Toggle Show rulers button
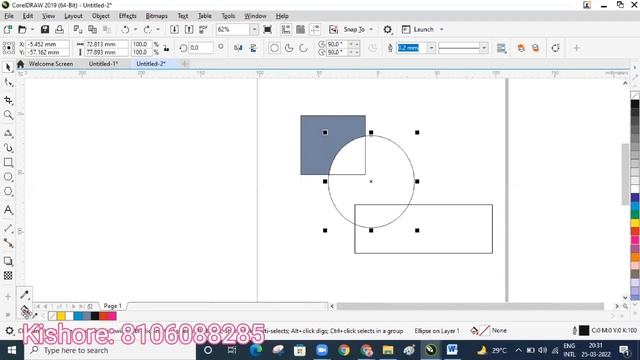The height and width of the screenshot is (360, 640). (x=286, y=29)
